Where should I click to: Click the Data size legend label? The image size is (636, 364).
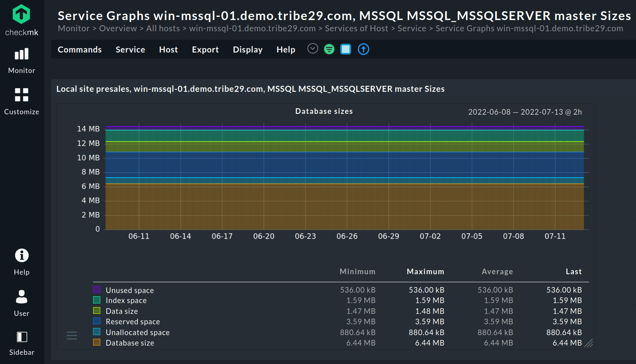pyautogui.click(x=122, y=311)
